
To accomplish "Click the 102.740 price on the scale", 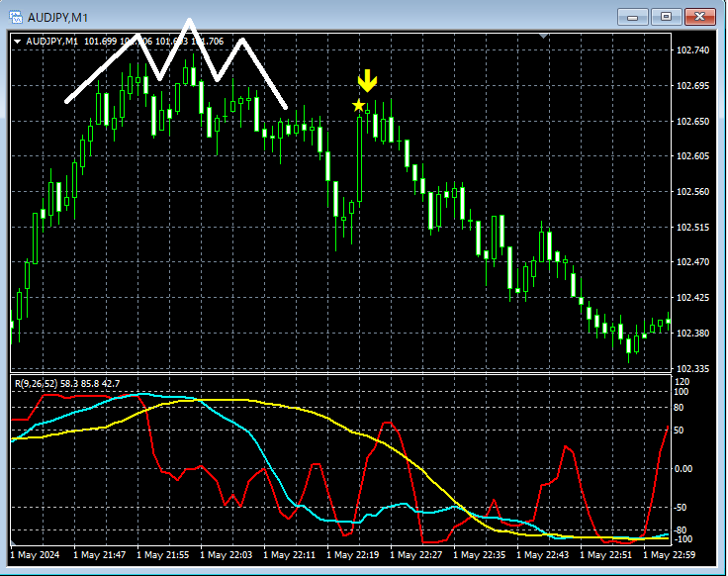I will [690, 50].
